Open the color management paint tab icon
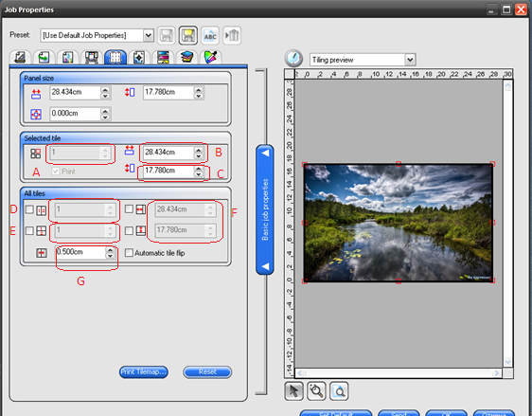The height and width of the screenshot is (416, 532). tap(211, 57)
